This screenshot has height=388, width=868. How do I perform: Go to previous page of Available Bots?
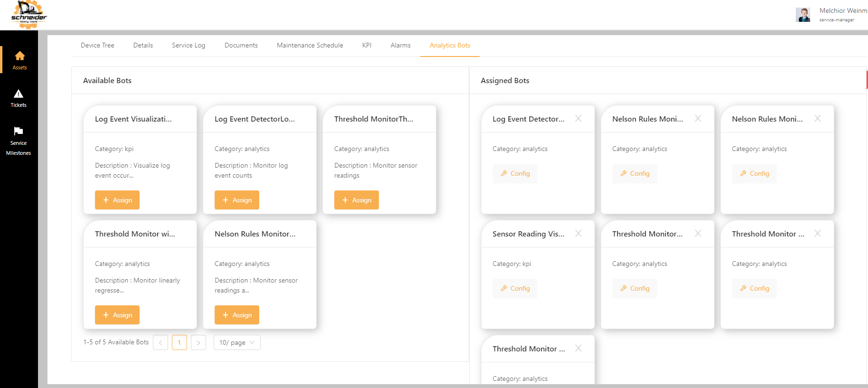(160, 342)
